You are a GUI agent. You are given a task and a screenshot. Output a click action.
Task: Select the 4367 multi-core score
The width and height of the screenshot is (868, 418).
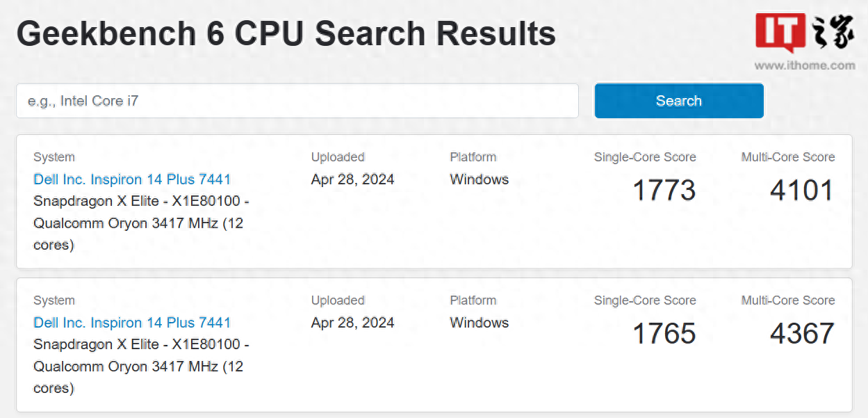coord(802,334)
